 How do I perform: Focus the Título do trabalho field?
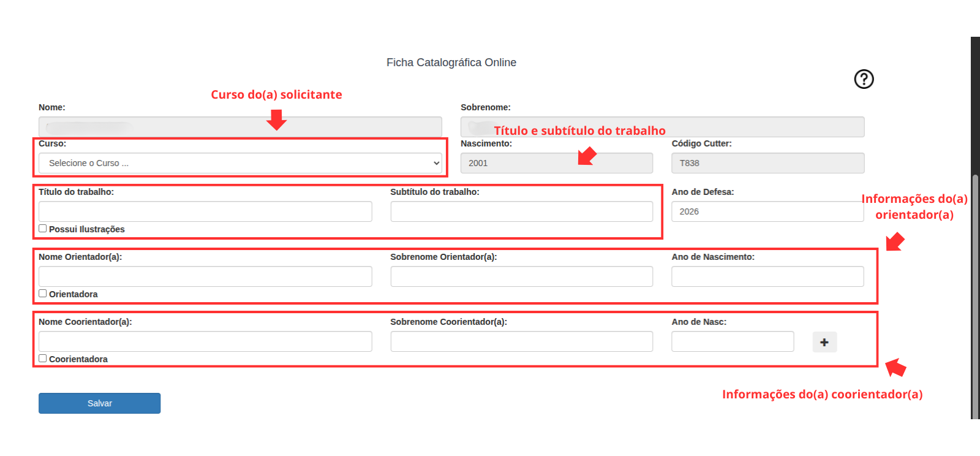pyautogui.click(x=205, y=211)
